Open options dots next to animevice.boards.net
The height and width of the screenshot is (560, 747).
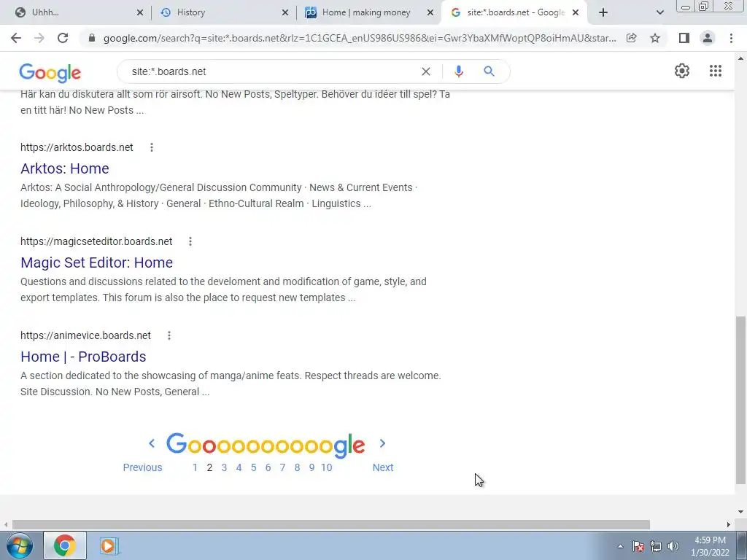(169, 335)
